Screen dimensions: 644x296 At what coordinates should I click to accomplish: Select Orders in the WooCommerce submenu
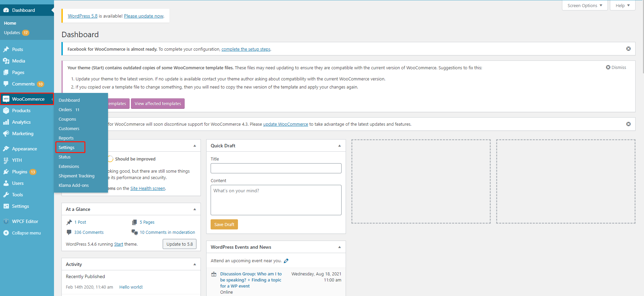pyautogui.click(x=65, y=110)
